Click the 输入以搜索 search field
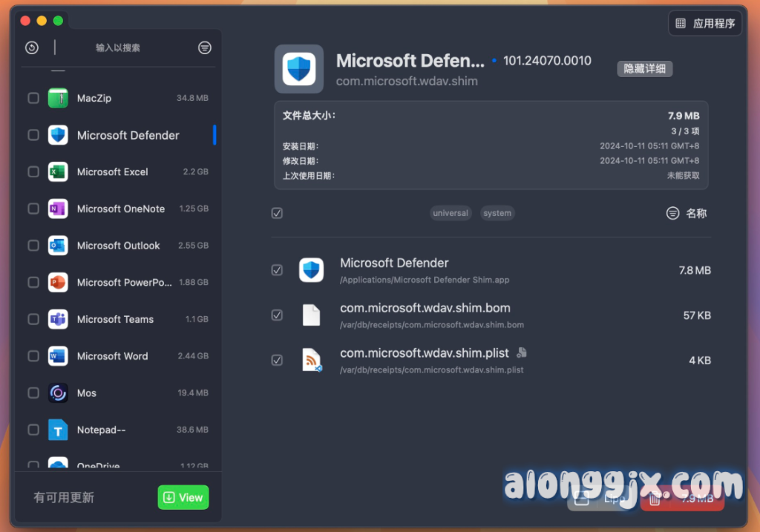The width and height of the screenshot is (760, 532). pyautogui.click(x=119, y=47)
